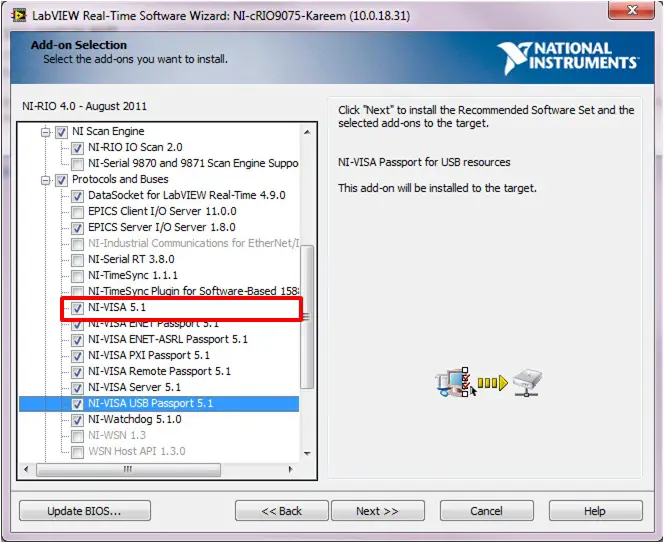
Task: Select the NI-VISA Server 5.1 row label
Action: [x=134, y=388]
